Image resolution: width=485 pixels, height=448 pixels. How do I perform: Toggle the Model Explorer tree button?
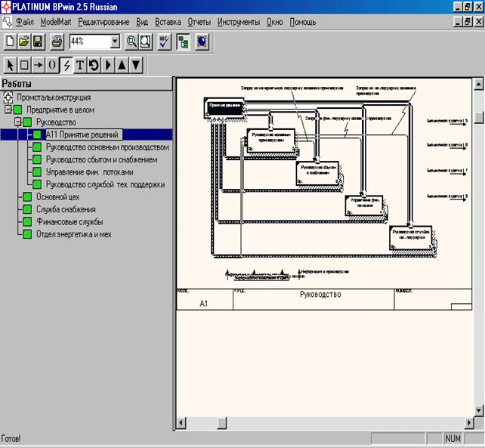[x=183, y=42]
